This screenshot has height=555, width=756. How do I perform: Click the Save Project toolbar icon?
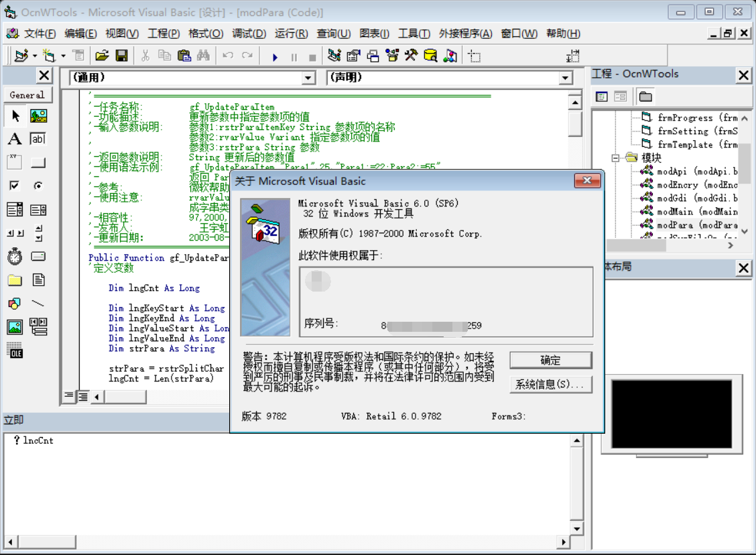(x=123, y=56)
